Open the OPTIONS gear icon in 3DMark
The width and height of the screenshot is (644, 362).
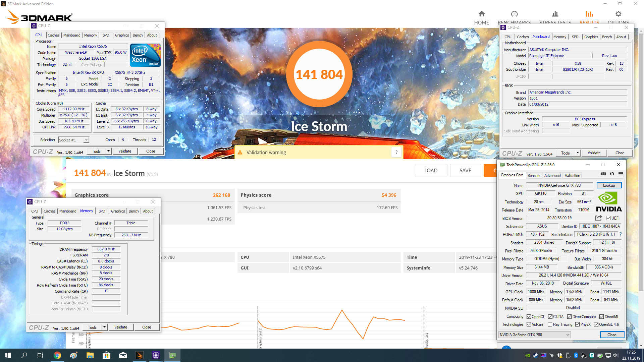pyautogui.click(x=618, y=14)
